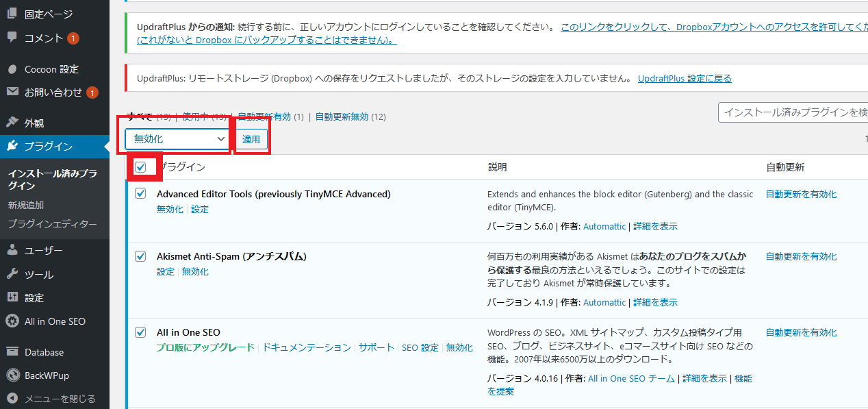Click the 自動更新 column header
The height and width of the screenshot is (409, 868).
pyautogui.click(x=785, y=167)
